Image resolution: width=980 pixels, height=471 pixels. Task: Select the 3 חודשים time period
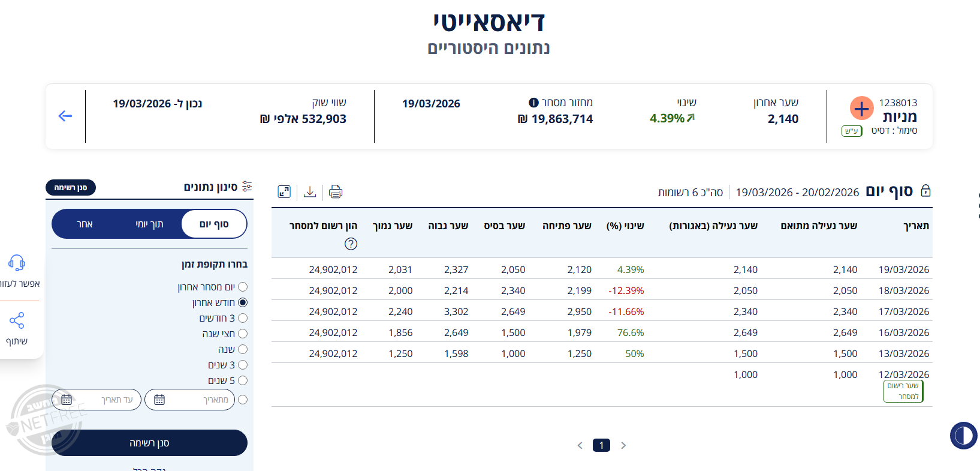tap(243, 318)
